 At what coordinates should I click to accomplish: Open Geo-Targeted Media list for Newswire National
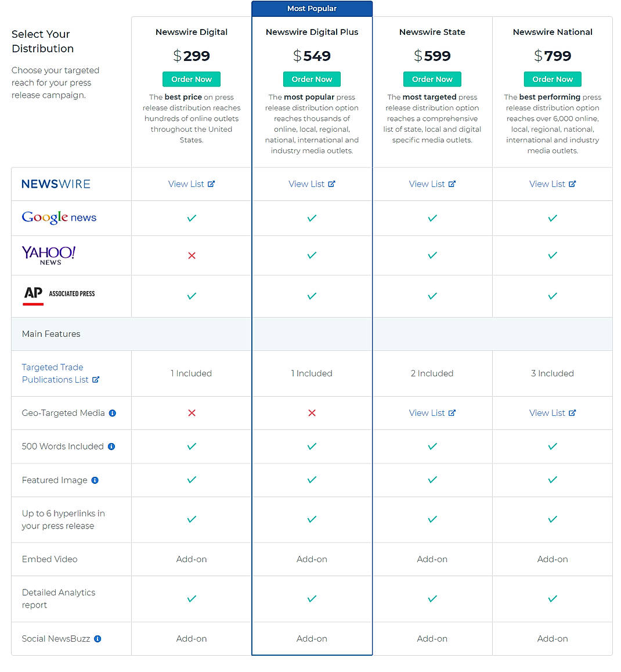point(553,413)
